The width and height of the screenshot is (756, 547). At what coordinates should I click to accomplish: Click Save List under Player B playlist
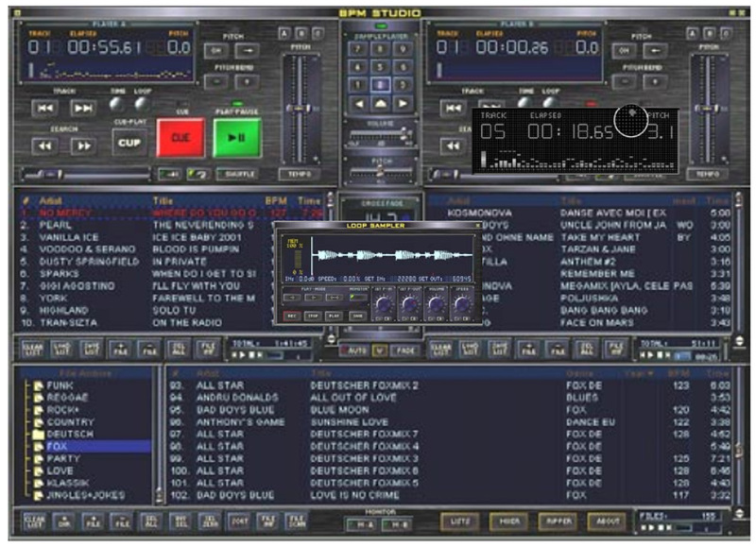tap(499, 349)
